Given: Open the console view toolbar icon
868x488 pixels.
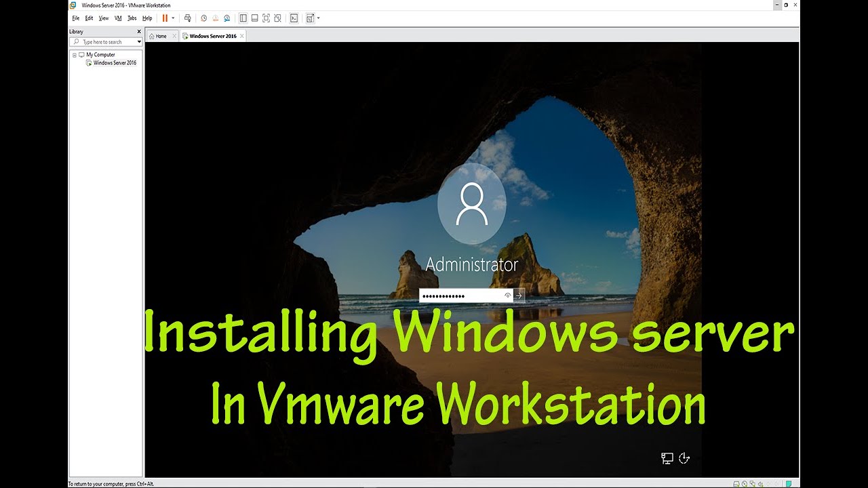Looking at the screenshot, I should (x=294, y=18).
